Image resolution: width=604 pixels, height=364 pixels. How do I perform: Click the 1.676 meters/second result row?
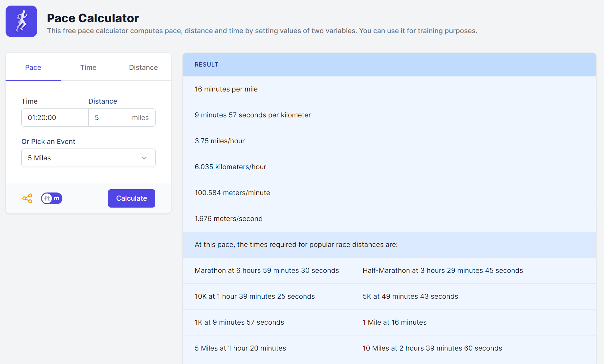pos(228,219)
